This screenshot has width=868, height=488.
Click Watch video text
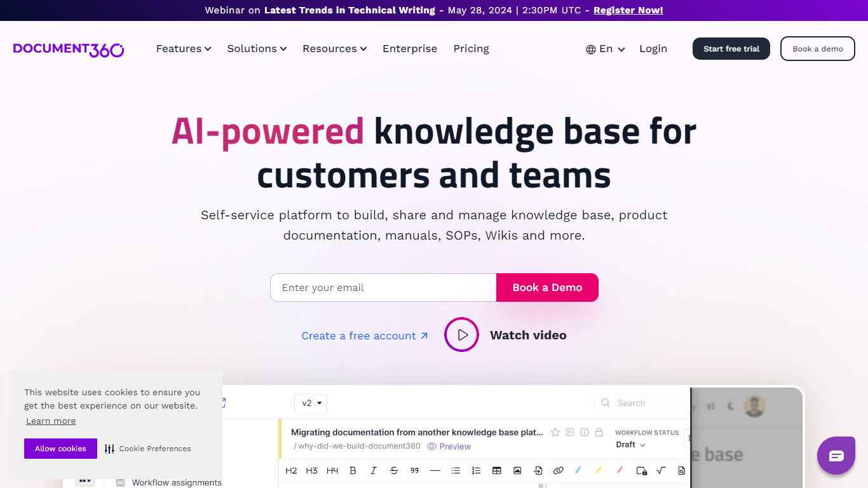pyautogui.click(x=528, y=335)
